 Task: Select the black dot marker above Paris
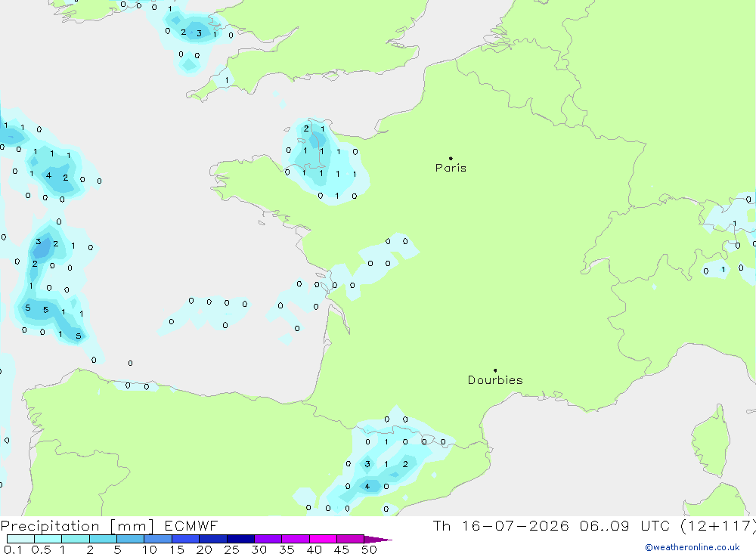(x=451, y=158)
